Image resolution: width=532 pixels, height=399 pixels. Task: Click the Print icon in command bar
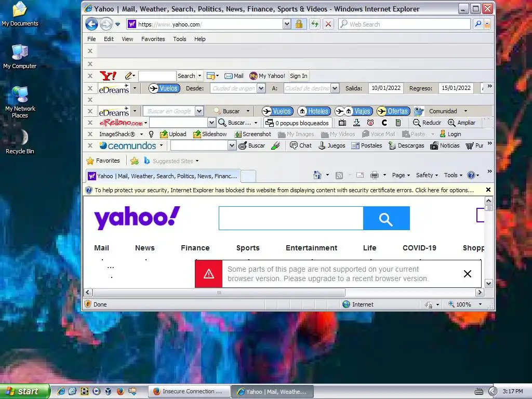click(x=375, y=175)
